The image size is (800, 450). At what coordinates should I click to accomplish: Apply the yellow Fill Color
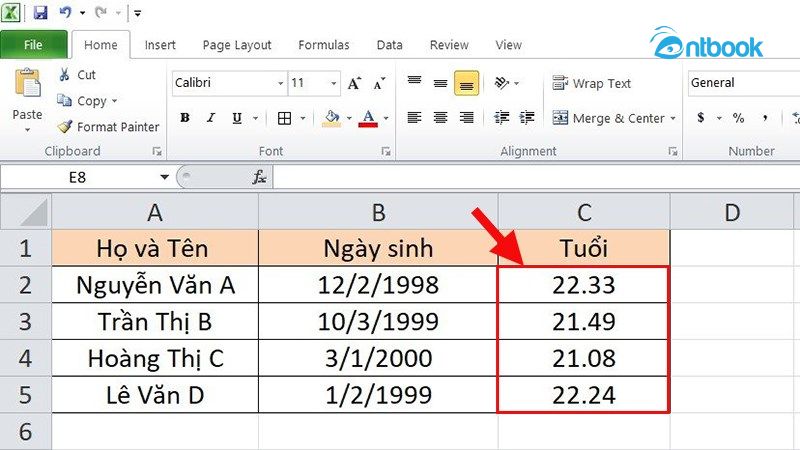[x=332, y=118]
